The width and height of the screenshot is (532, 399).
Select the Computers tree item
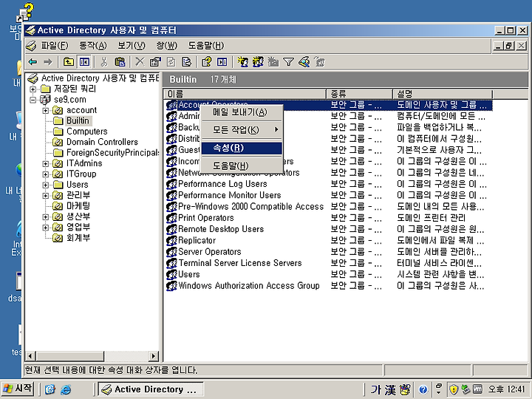(86, 132)
